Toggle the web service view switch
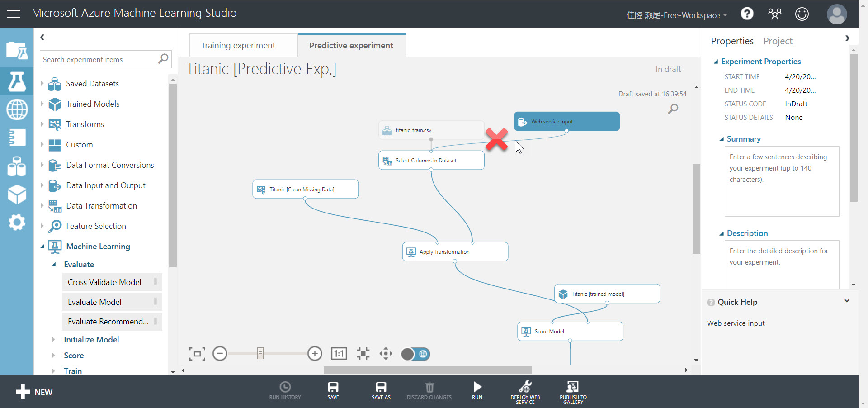Image resolution: width=868 pixels, height=408 pixels. 415,354
